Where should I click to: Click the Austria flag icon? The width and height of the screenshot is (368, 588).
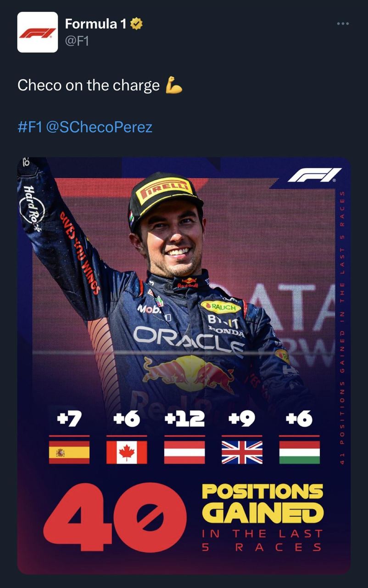tap(184, 452)
